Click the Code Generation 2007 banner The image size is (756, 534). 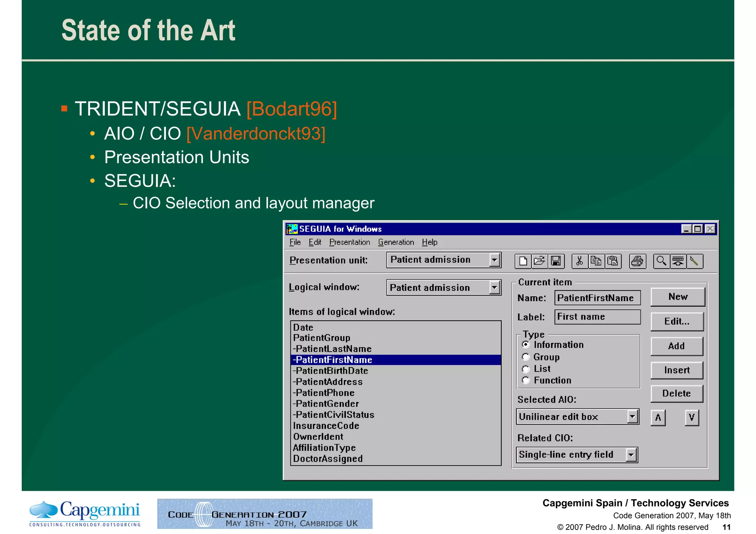click(265, 514)
